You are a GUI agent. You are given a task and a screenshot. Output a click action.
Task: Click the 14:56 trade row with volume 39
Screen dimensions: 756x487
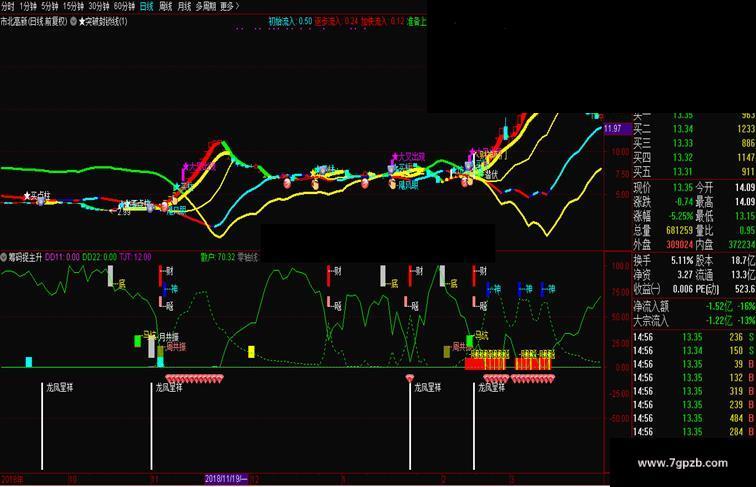pos(694,364)
